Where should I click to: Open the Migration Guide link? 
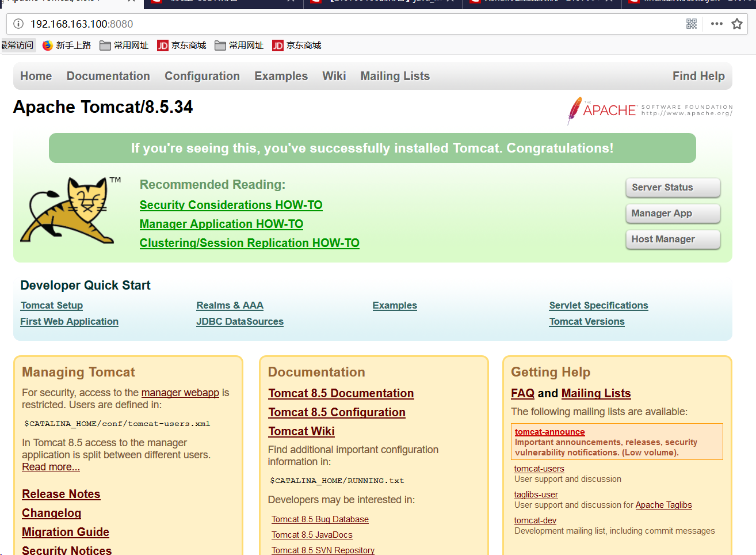pyautogui.click(x=66, y=532)
